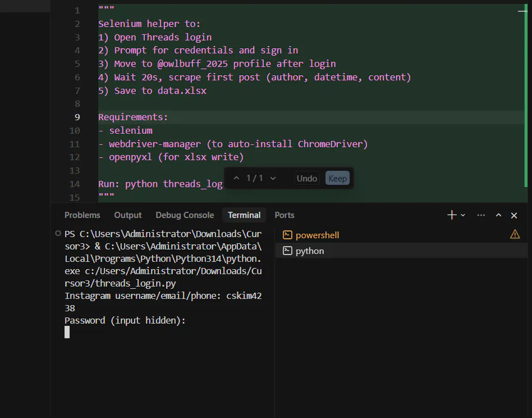Image resolution: width=532 pixels, height=418 pixels.
Task: Click the python terminal icon
Action: [x=287, y=251]
